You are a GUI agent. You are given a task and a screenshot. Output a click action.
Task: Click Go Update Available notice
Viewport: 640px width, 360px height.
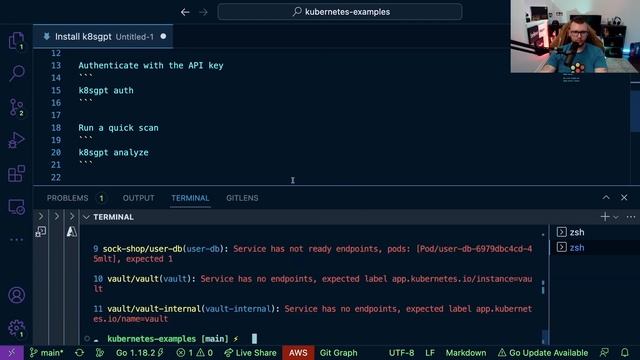(543, 353)
